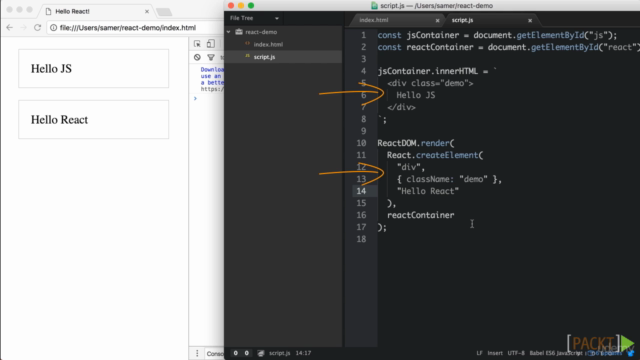Click the jsContainer.innerHTML code on line 4
Viewport: 640px width, 360px height.
tap(427, 71)
